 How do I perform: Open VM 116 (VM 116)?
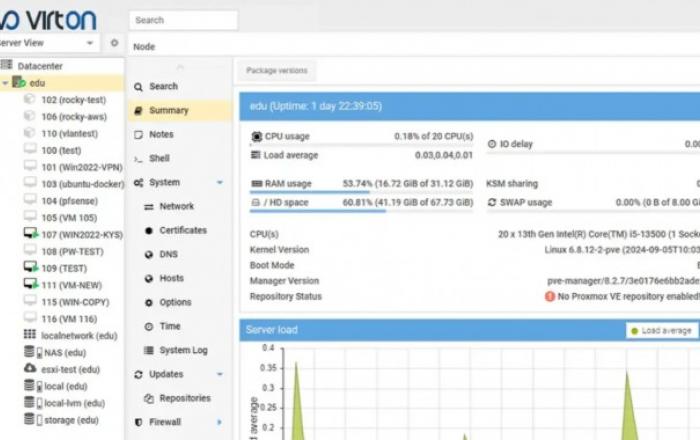click(69, 319)
